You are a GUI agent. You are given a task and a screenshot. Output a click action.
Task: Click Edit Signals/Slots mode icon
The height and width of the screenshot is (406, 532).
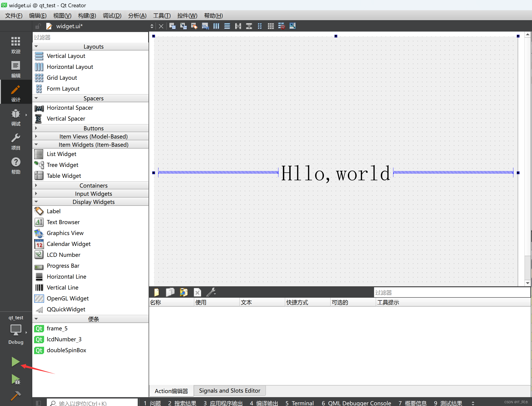coord(183,26)
